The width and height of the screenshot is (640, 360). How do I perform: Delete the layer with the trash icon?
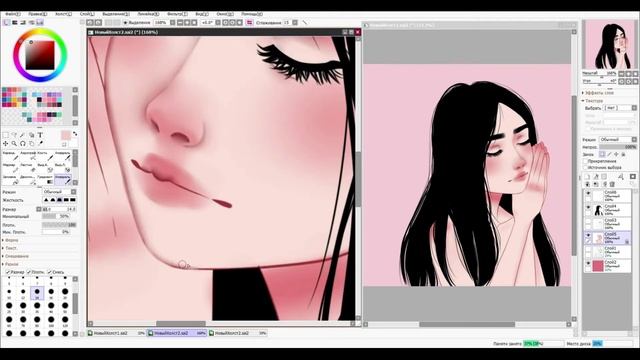click(x=612, y=184)
